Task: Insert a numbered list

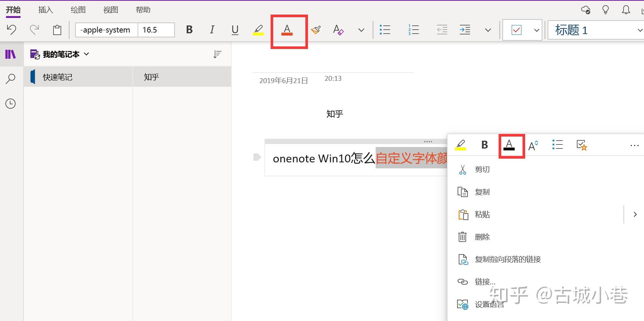Action: pyautogui.click(x=413, y=30)
